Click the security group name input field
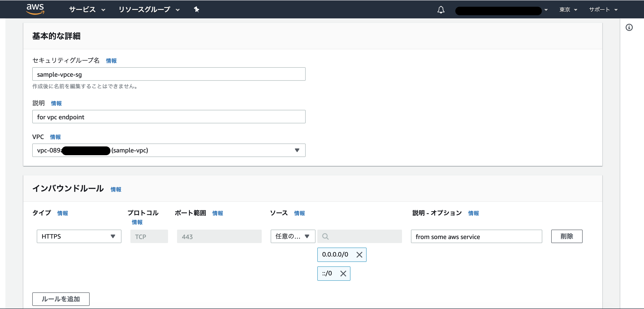Screen dimensions: 644x309 tap(169, 74)
